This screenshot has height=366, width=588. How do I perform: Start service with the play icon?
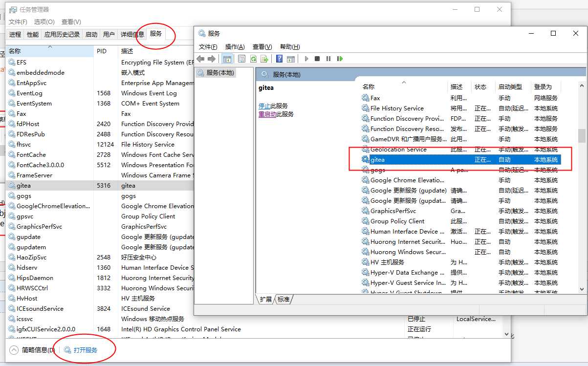[x=306, y=59]
